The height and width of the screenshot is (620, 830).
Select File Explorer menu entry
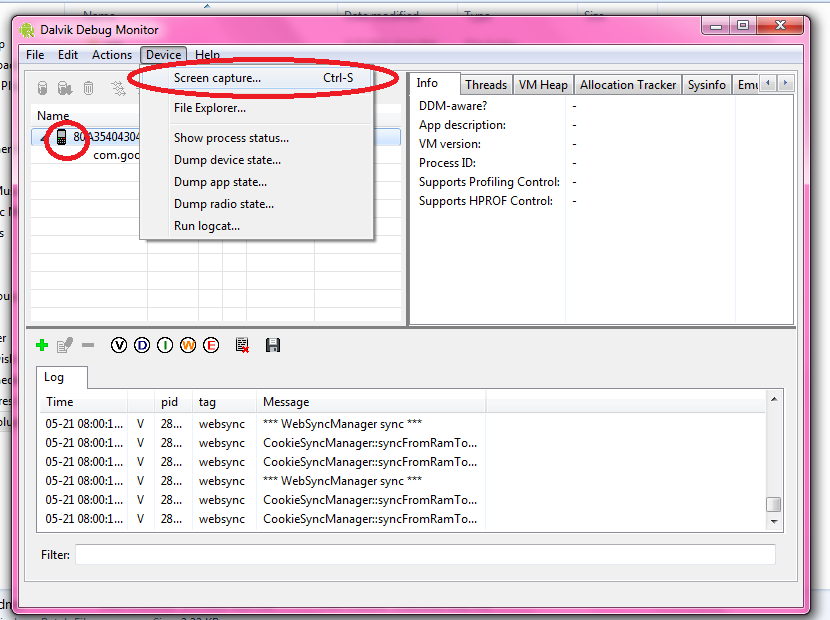(x=209, y=108)
